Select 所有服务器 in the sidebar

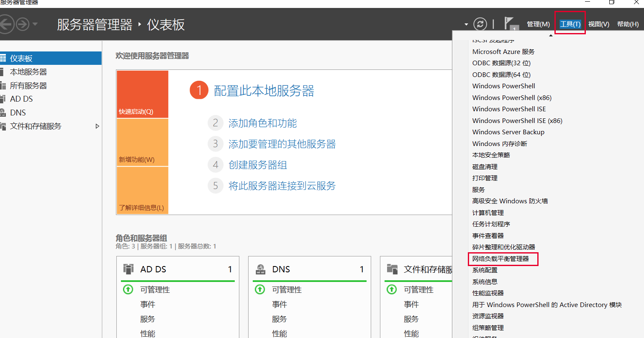tap(28, 86)
